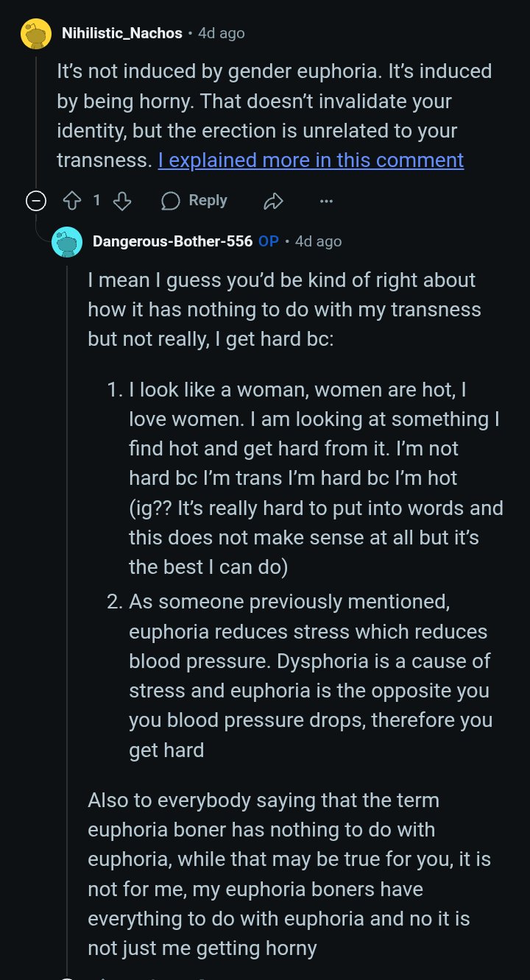Click the Reply button text
This screenshot has width=530, height=980.
tap(208, 201)
